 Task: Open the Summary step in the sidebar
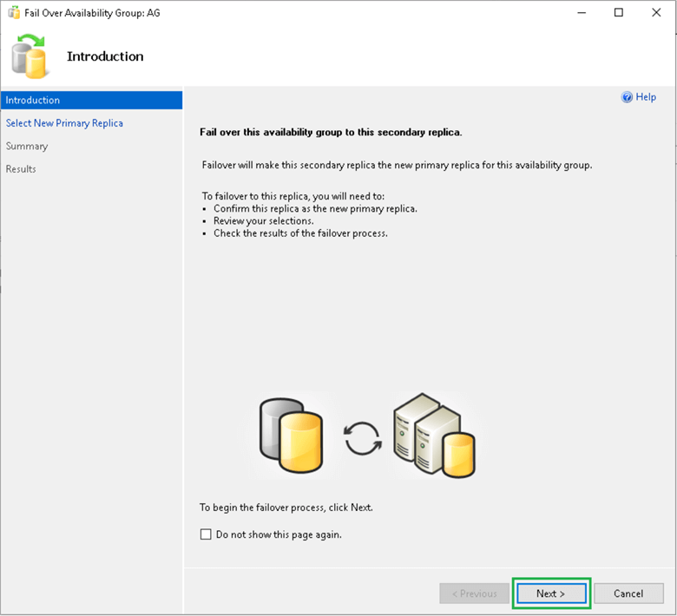[x=27, y=146]
